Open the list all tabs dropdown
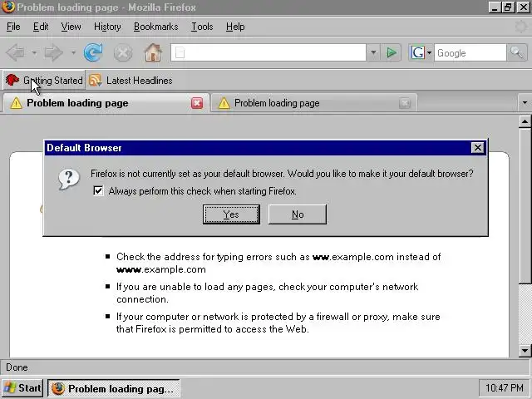Screen dimensions: 532x399 tap(525, 103)
